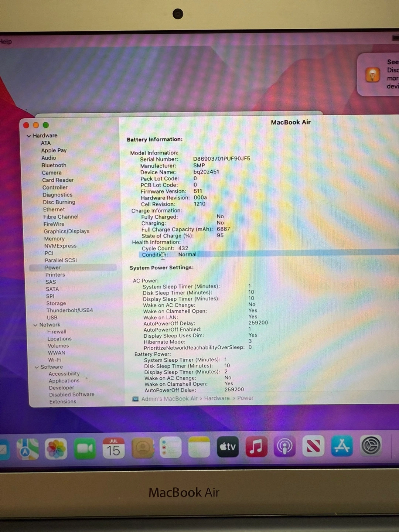Select Accessibility under Software
399x532 pixels.
(x=64, y=374)
